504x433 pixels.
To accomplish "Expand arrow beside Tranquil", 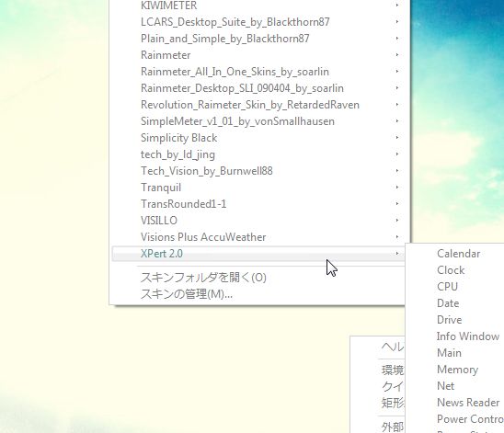I will coord(397,188).
